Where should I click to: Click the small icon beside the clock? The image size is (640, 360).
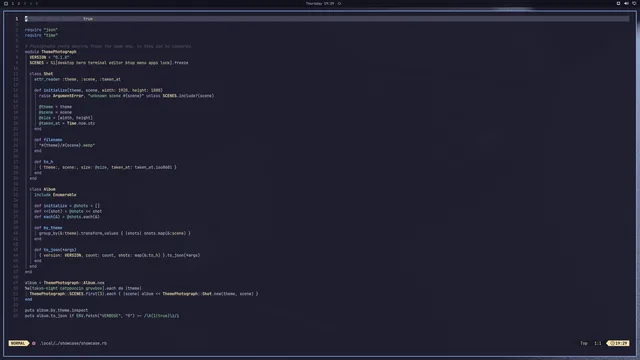pyautogui.click(x=339, y=3)
